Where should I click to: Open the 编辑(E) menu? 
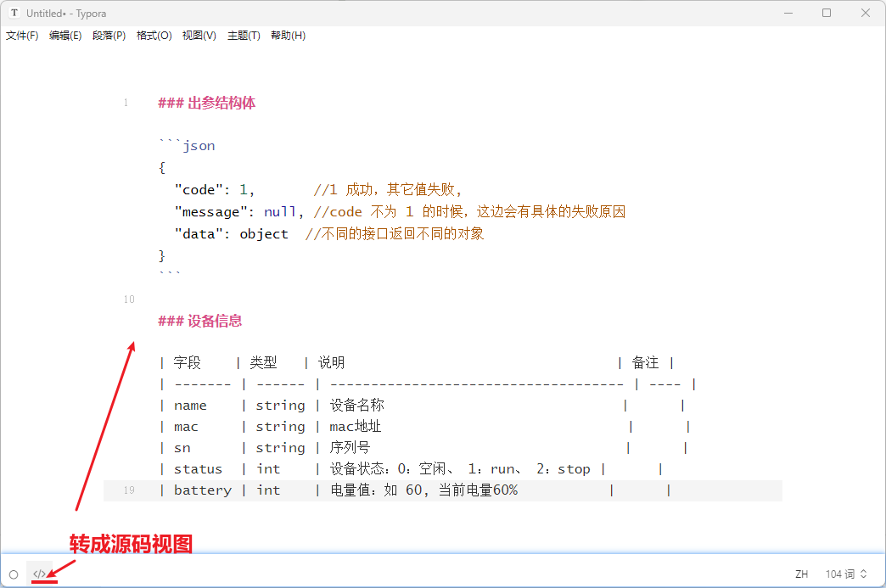click(x=65, y=36)
